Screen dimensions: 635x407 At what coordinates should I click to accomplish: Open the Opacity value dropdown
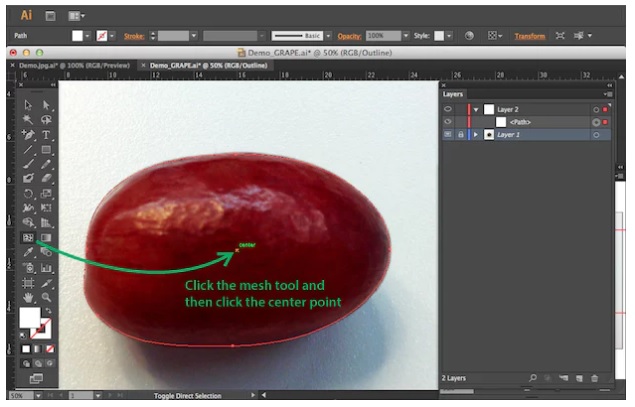click(406, 36)
